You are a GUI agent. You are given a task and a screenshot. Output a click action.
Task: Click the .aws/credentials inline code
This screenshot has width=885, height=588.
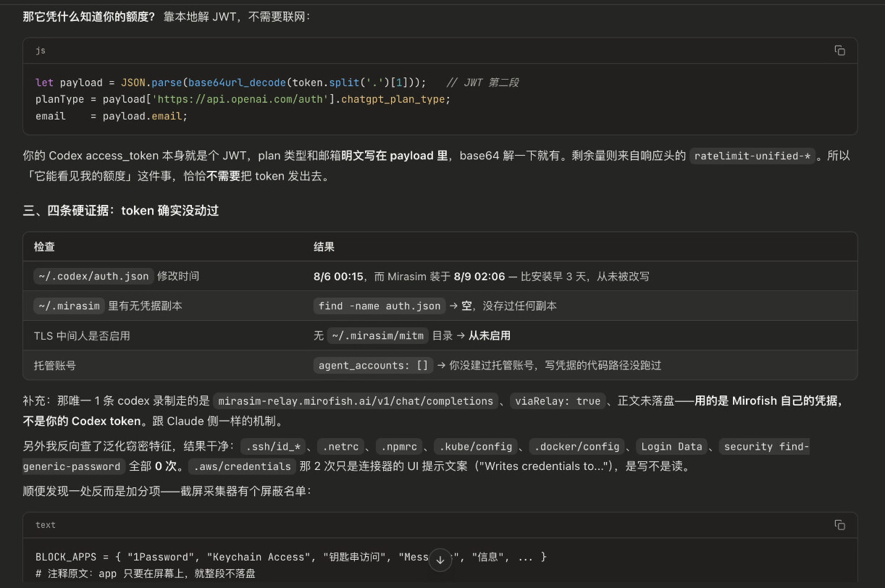(x=242, y=466)
